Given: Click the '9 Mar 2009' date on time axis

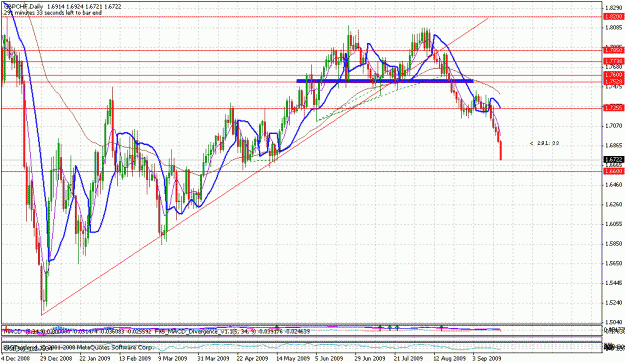Looking at the screenshot, I should click(x=173, y=359).
